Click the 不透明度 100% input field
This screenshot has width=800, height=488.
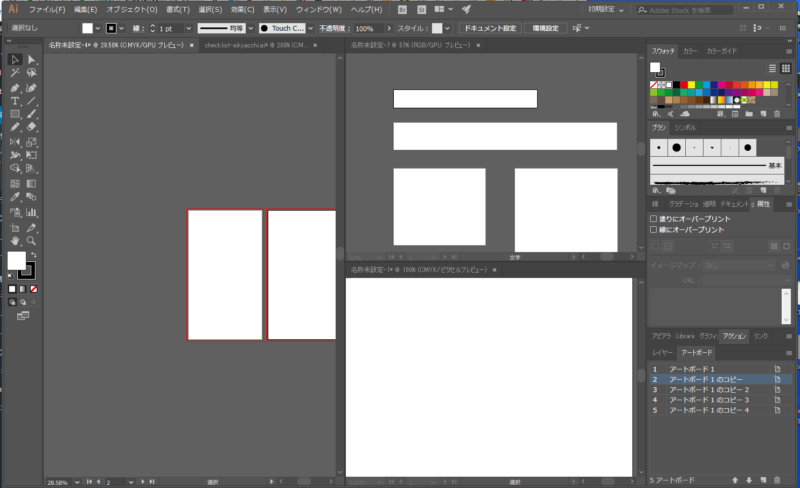tap(368, 29)
